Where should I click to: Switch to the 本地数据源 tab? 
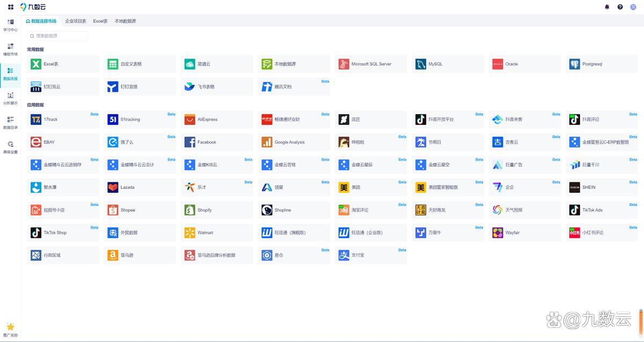(125, 21)
